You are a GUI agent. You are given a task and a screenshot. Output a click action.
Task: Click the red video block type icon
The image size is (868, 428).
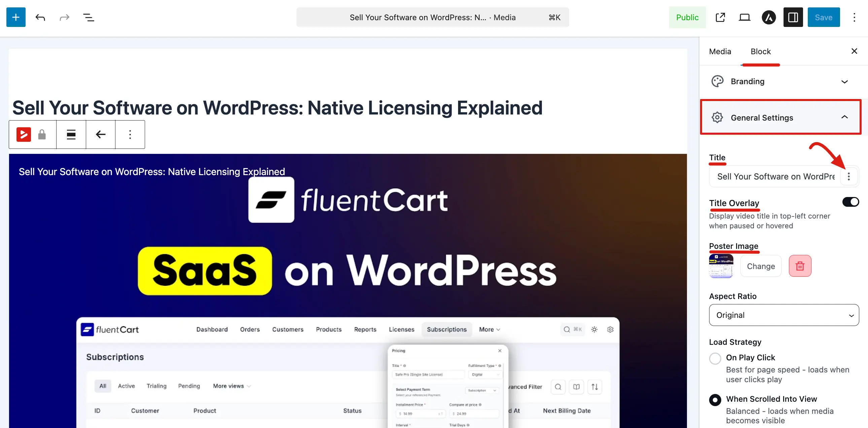tap(24, 134)
